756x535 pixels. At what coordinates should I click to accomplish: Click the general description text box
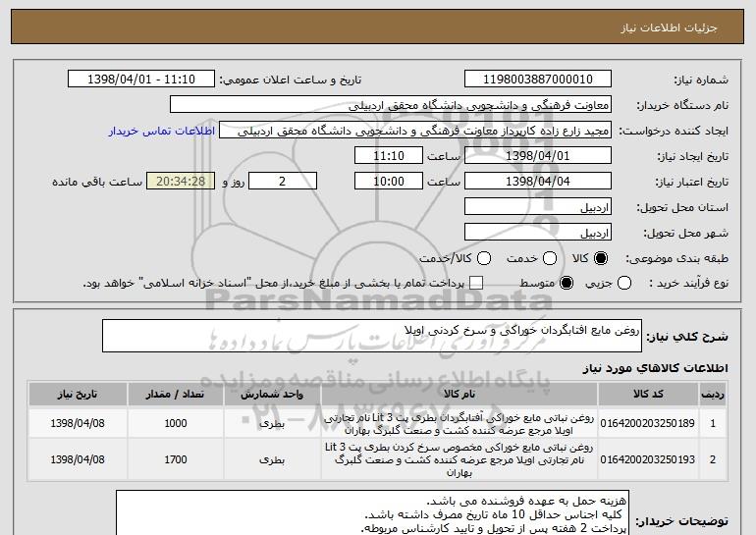[372, 336]
